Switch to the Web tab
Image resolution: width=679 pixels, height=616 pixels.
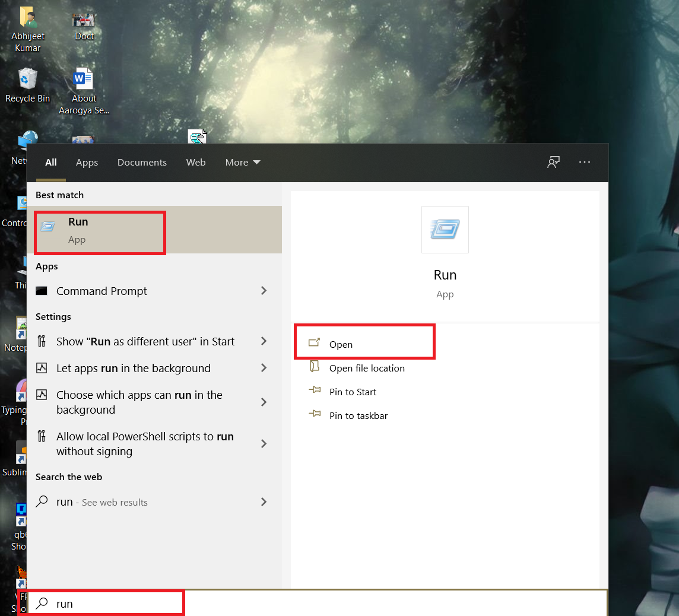click(196, 162)
